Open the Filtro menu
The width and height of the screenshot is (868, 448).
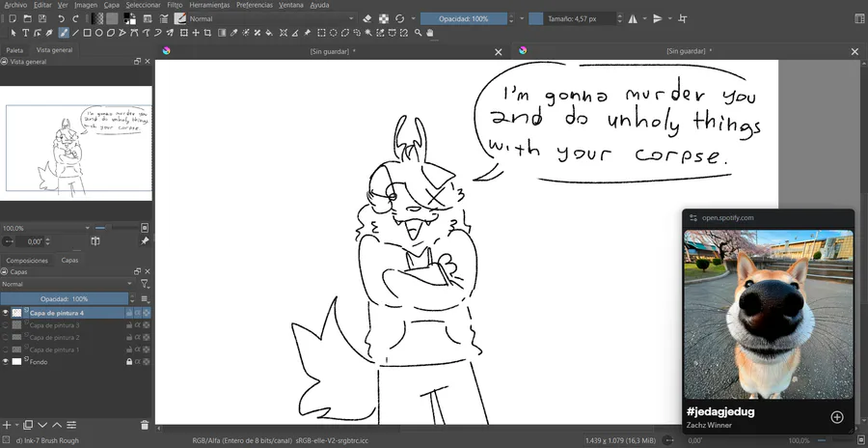(x=175, y=5)
